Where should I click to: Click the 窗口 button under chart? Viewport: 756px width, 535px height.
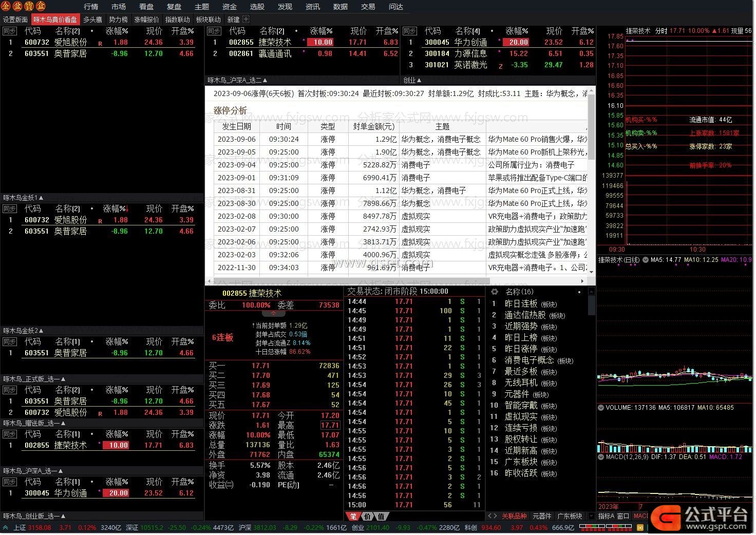[623, 516]
